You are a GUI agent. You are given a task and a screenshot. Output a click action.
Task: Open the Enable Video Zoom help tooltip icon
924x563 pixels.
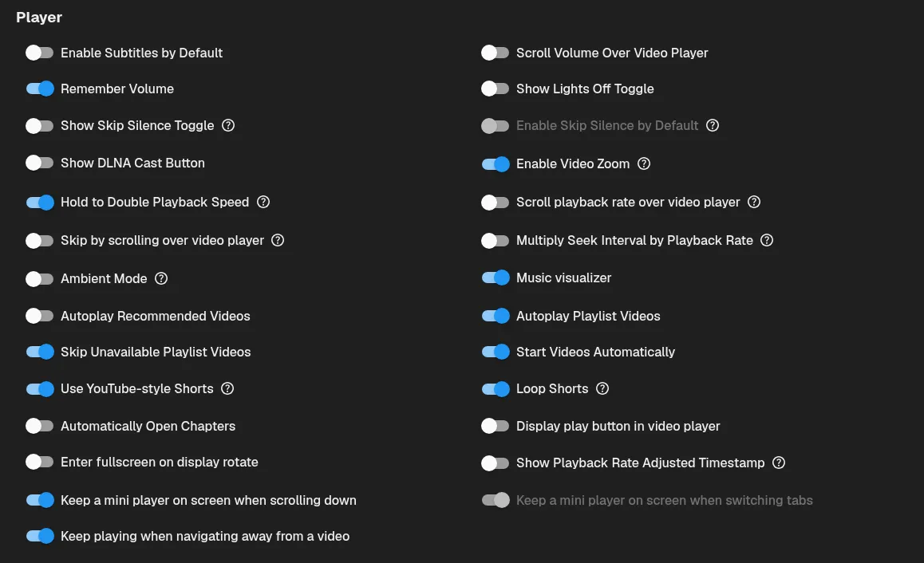pyautogui.click(x=644, y=163)
